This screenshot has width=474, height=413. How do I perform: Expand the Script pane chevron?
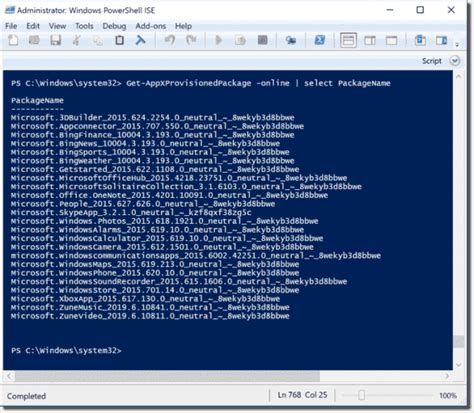(455, 61)
